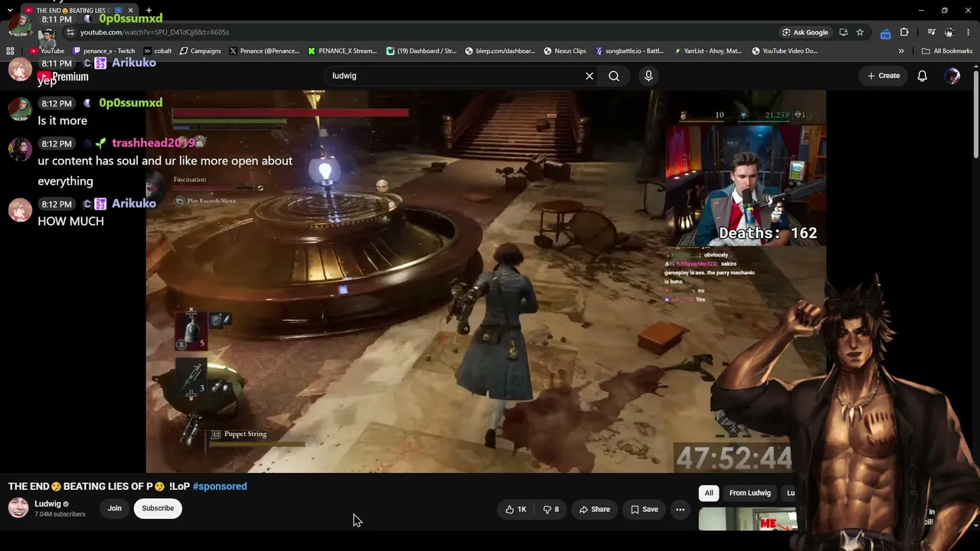
Task: Open the Chrome three-dot menu
Action: coord(967,32)
